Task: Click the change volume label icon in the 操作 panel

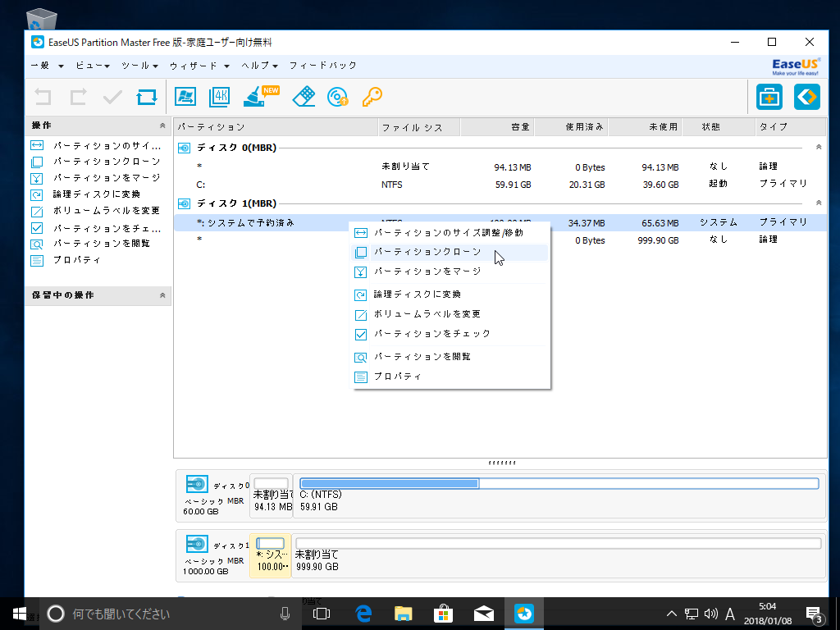Action: (x=37, y=211)
